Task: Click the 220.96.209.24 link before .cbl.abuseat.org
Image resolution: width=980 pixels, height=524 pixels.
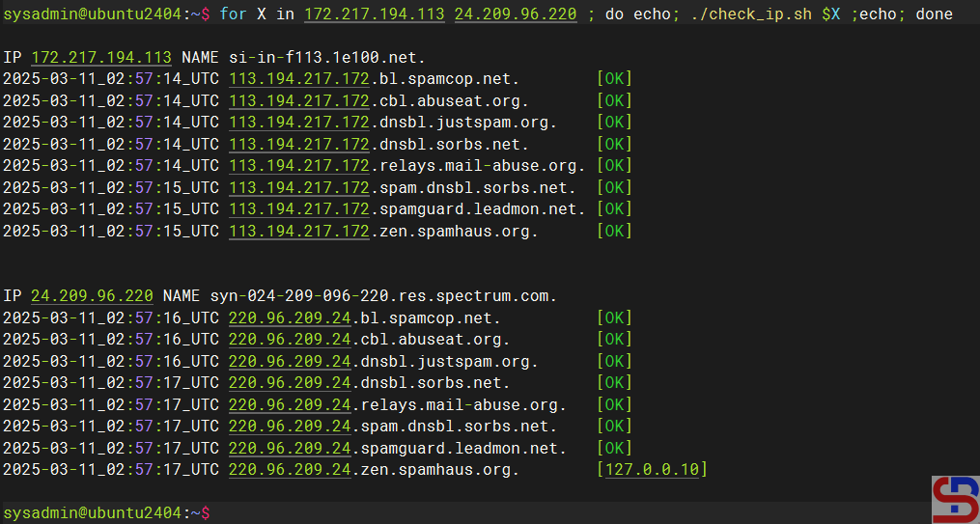Action: point(290,340)
